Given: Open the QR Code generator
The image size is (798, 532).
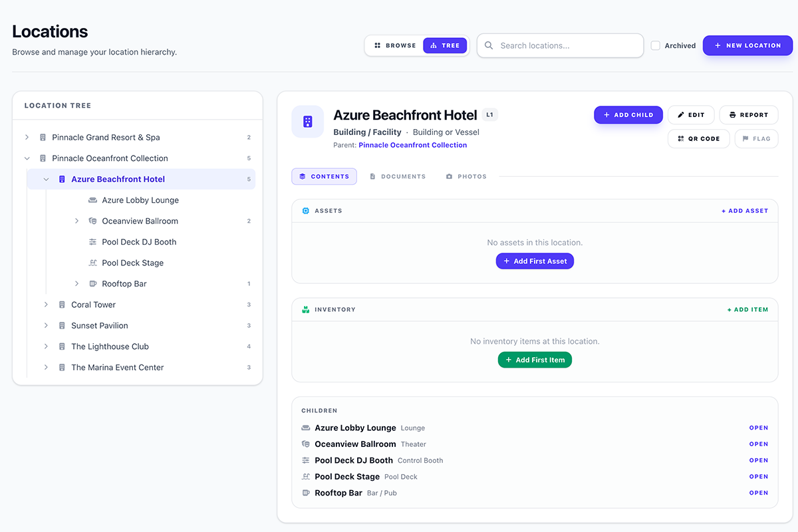Looking at the screenshot, I should pos(698,138).
